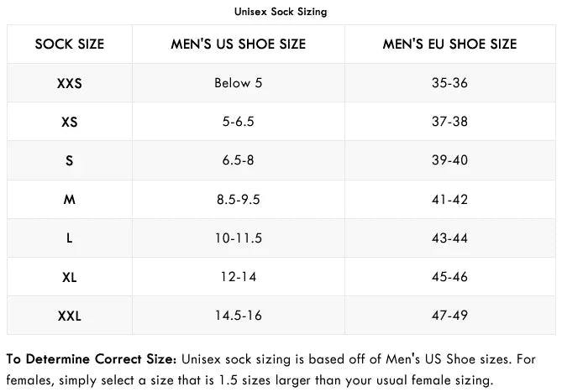The image size is (562, 392).
Task: Click the "To Determine Correct Size:" bold text
Action: (92, 358)
